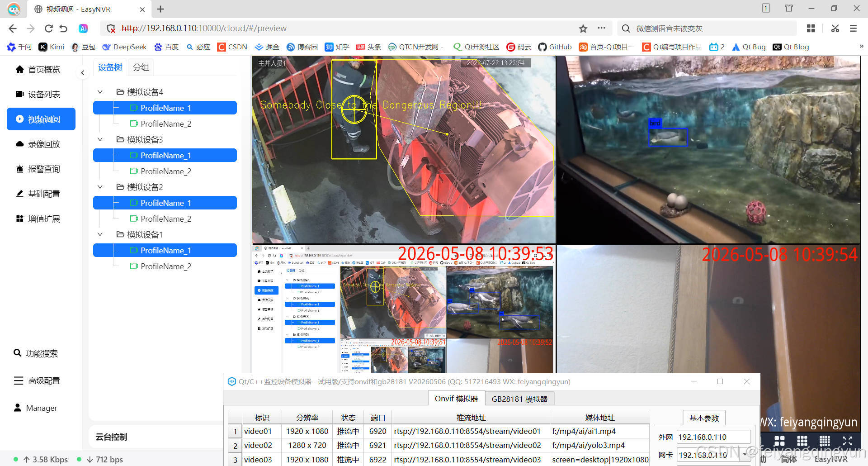Click the 外网 IP input field

pyautogui.click(x=713, y=437)
